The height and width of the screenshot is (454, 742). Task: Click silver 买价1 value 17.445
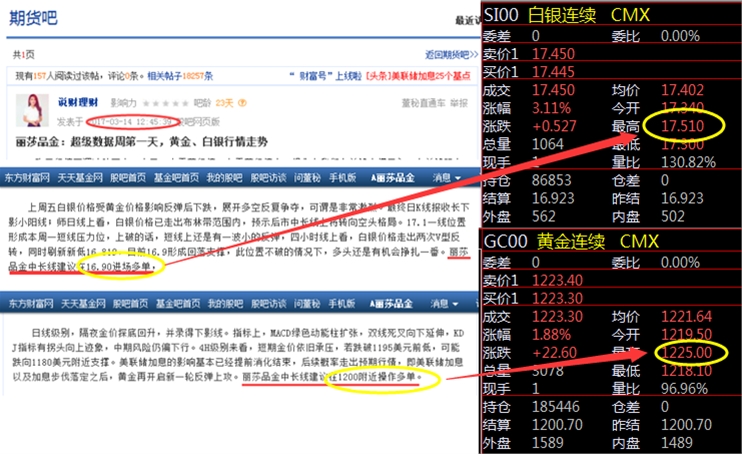pos(553,71)
